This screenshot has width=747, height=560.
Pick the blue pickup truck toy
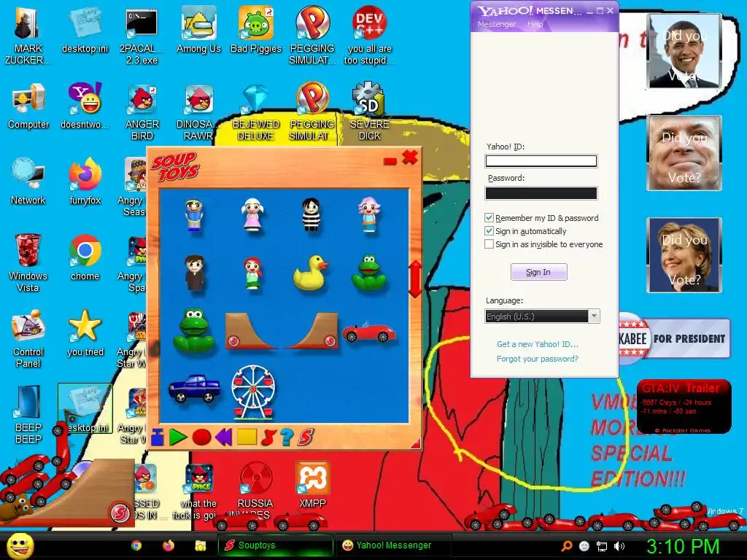pos(194,388)
